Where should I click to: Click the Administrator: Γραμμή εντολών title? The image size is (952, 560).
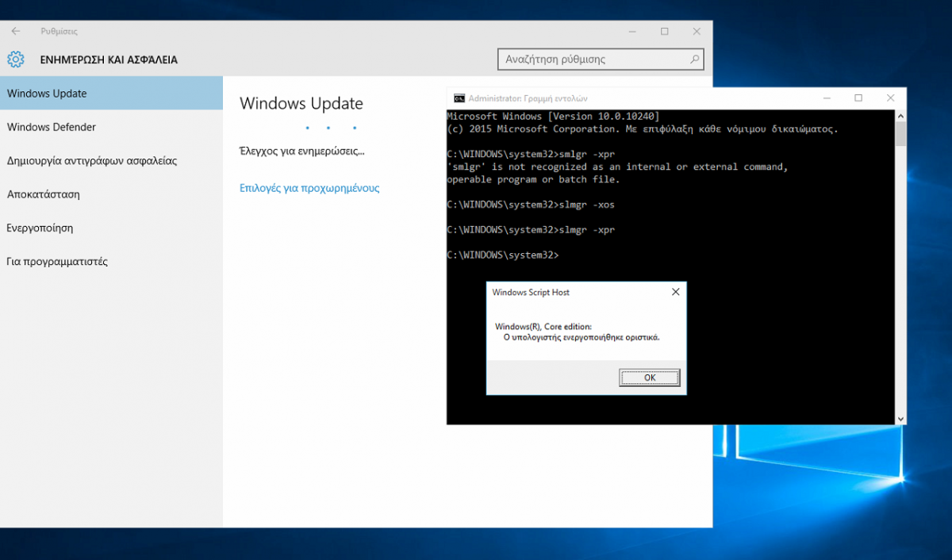point(528,98)
